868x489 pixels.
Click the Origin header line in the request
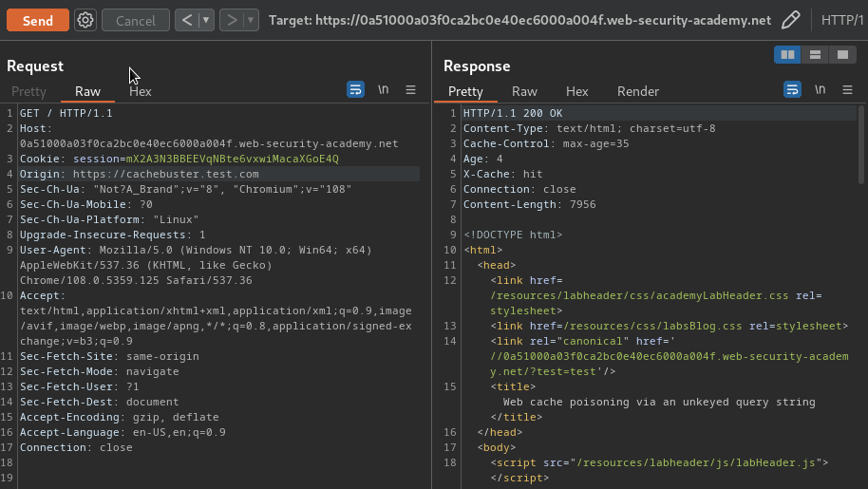point(139,174)
